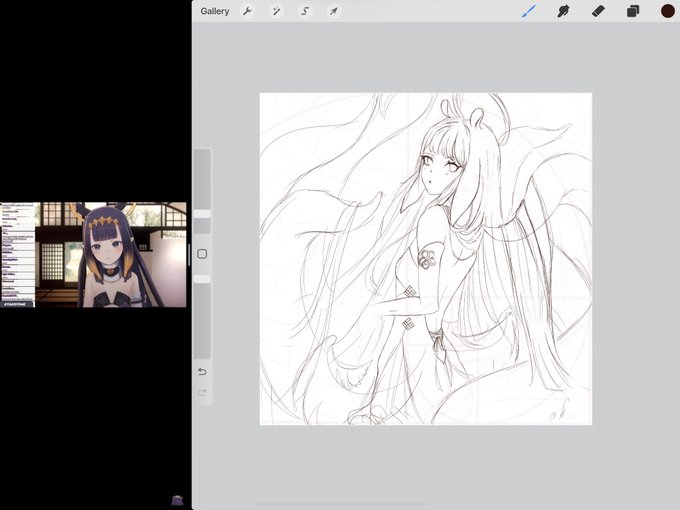Select the Smudge finger tool

pos(563,11)
